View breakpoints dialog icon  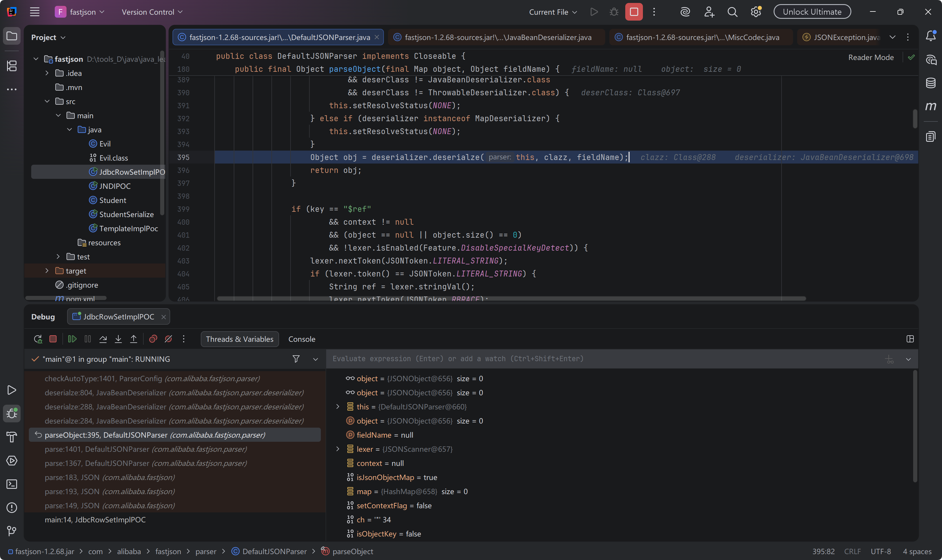[x=153, y=339]
